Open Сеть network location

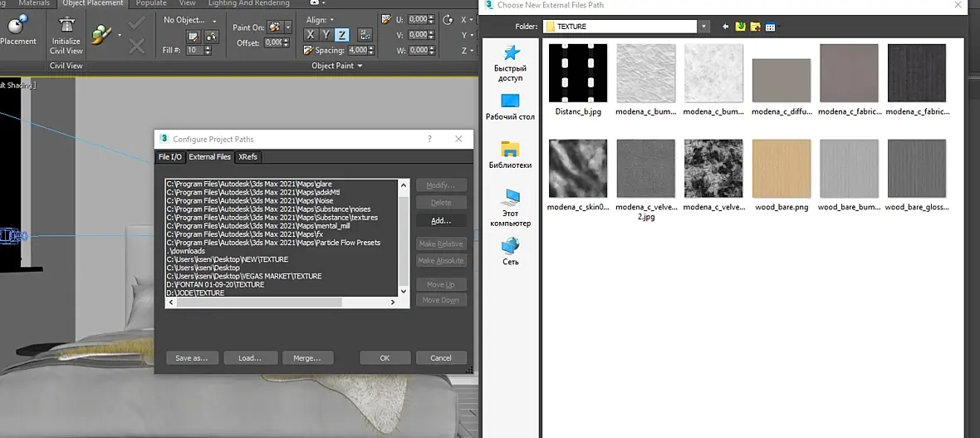pyautogui.click(x=511, y=251)
